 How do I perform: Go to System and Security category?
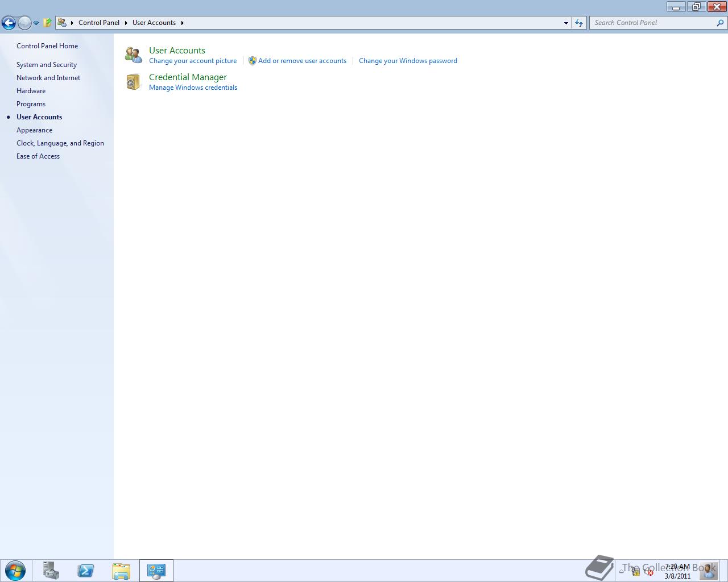pos(47,65)
